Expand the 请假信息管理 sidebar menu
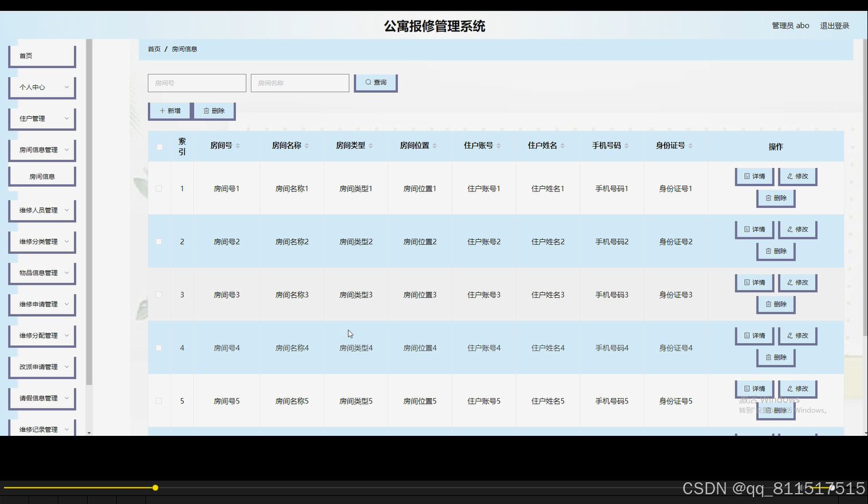Screen dimensions: 868x504 click(x=42, y=399)
